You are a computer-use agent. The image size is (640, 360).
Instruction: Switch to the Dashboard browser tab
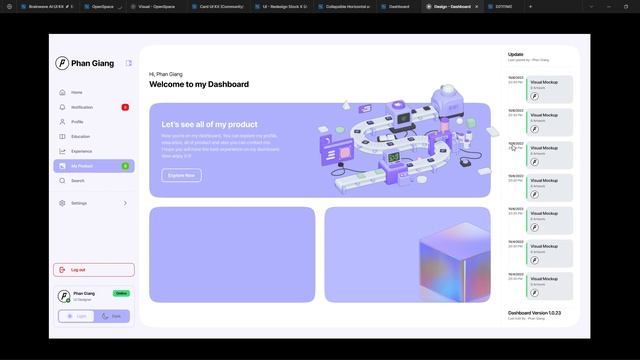tap(399, 7)
